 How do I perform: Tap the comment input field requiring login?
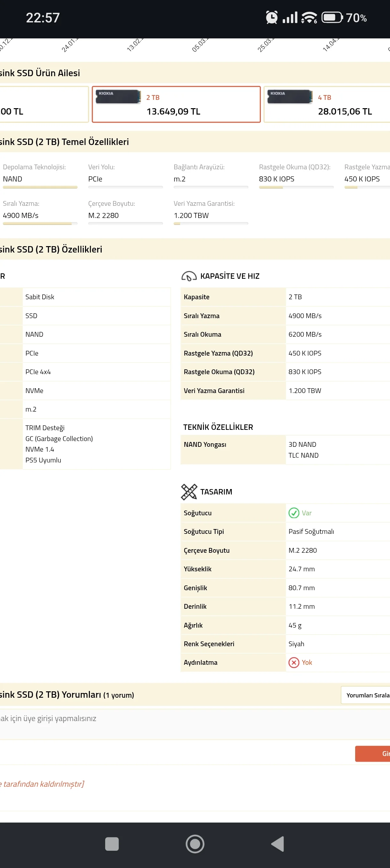tap(195, 724)
